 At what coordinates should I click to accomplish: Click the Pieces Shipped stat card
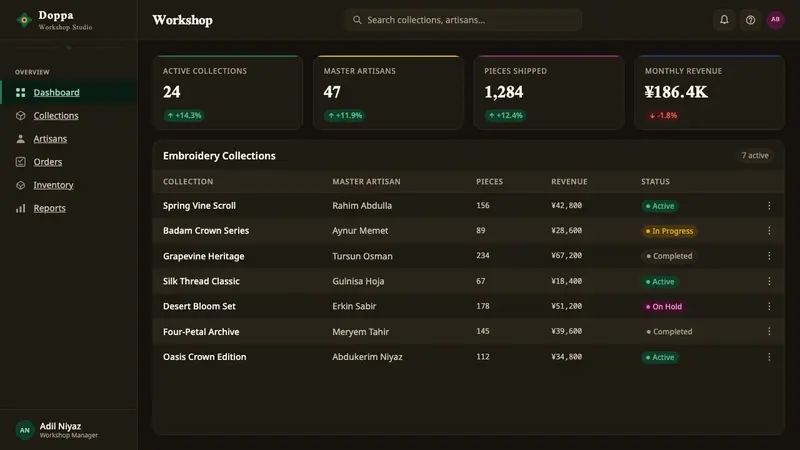[x=549, y=92]
